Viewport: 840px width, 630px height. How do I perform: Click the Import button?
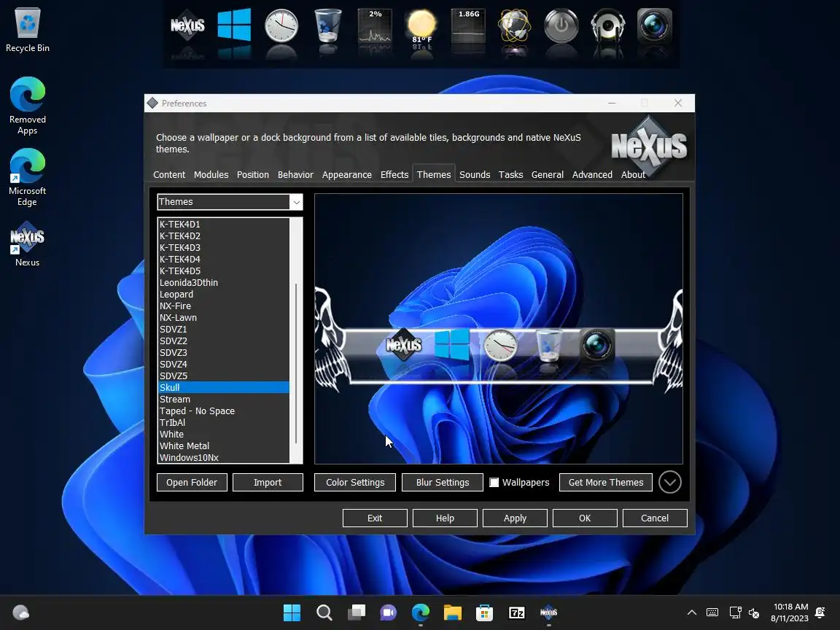click(x=268, y=482)
